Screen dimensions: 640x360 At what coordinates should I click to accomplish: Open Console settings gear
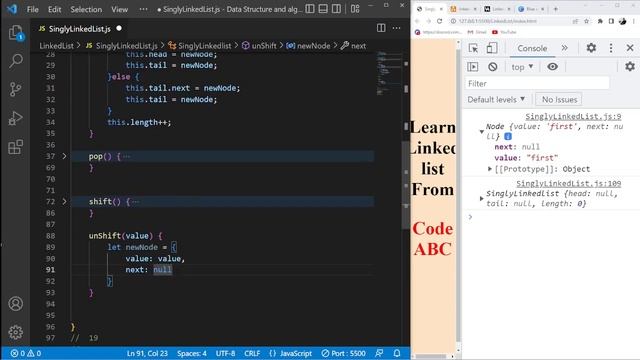(630, 67)
